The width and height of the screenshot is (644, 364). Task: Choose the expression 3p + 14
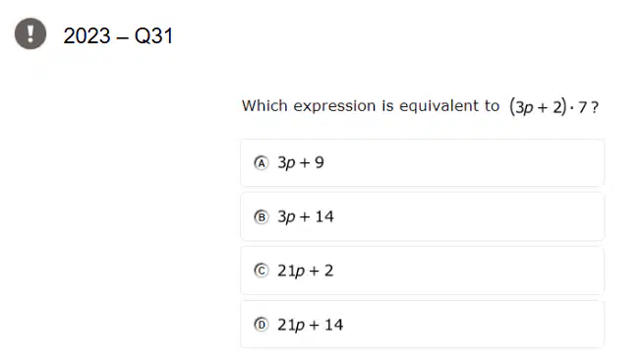pyautogui.click(x=306, y=216)
